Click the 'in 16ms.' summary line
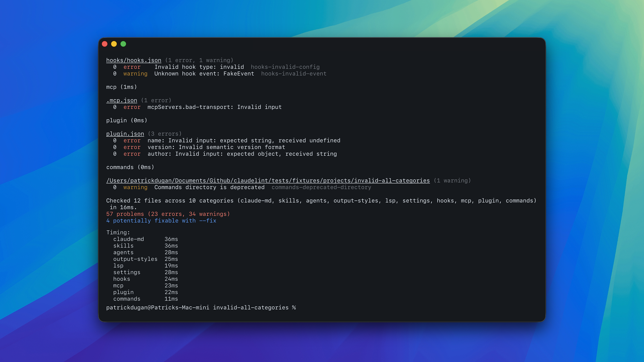The width and height of the screenshot is (644, 362). coord(123,208)
